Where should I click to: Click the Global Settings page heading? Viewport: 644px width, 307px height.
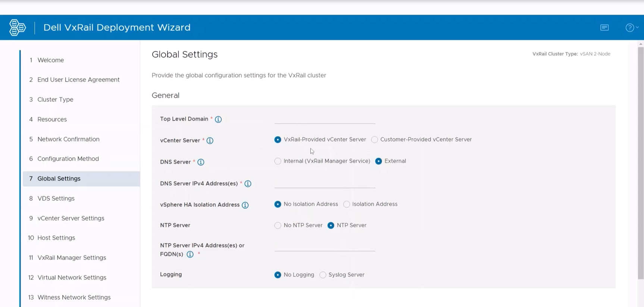point(185,55)
